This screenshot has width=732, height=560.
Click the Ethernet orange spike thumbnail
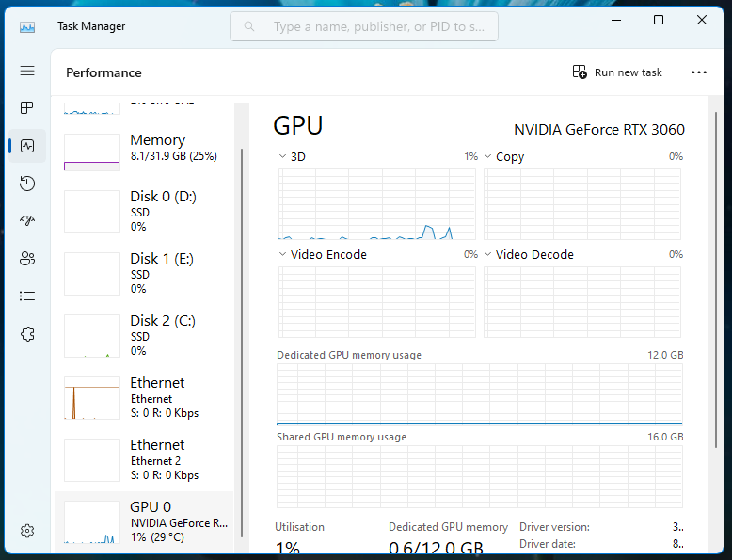92,398
